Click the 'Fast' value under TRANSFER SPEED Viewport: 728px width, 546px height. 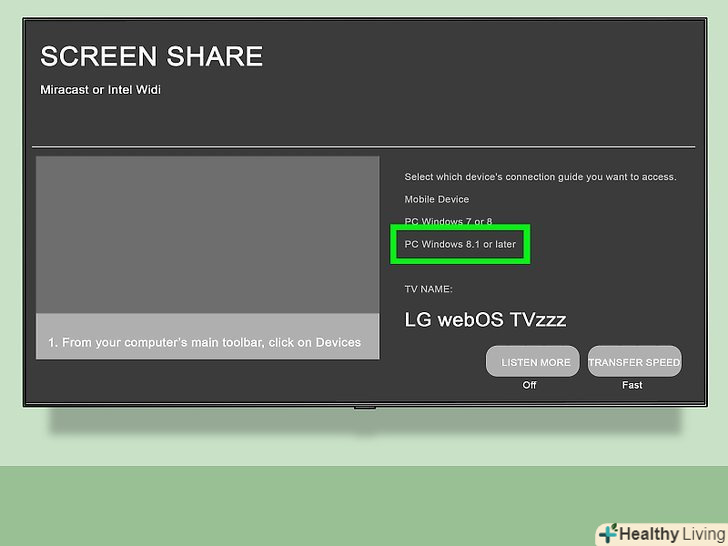pyautogui.click(x=632, y=385)
